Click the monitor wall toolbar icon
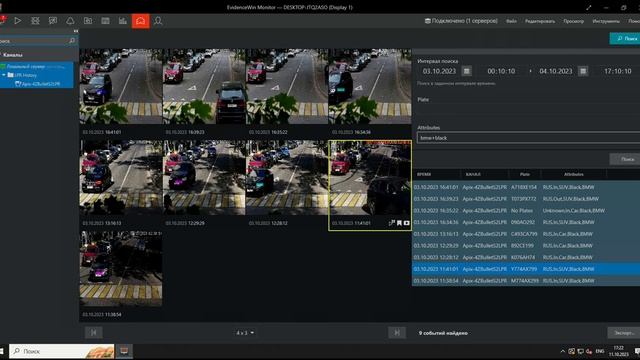The image size is (640, 360). tap(53, 20)
